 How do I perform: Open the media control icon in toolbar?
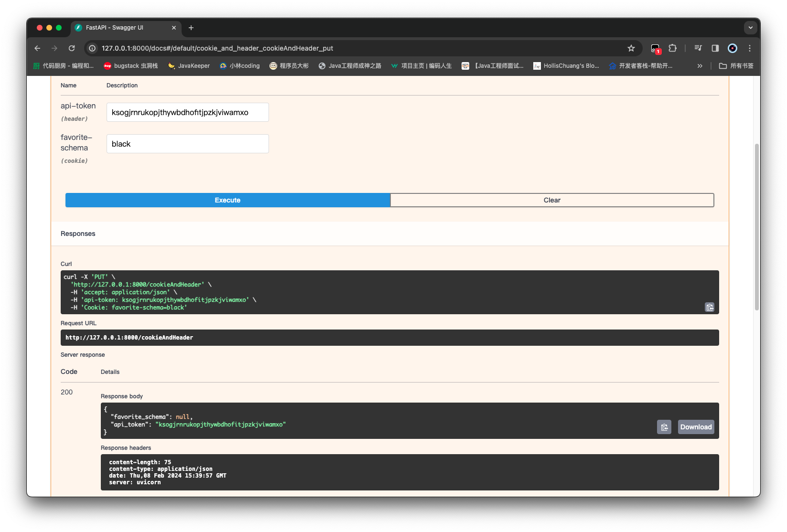pyautogui.click(x=698, y=48)
